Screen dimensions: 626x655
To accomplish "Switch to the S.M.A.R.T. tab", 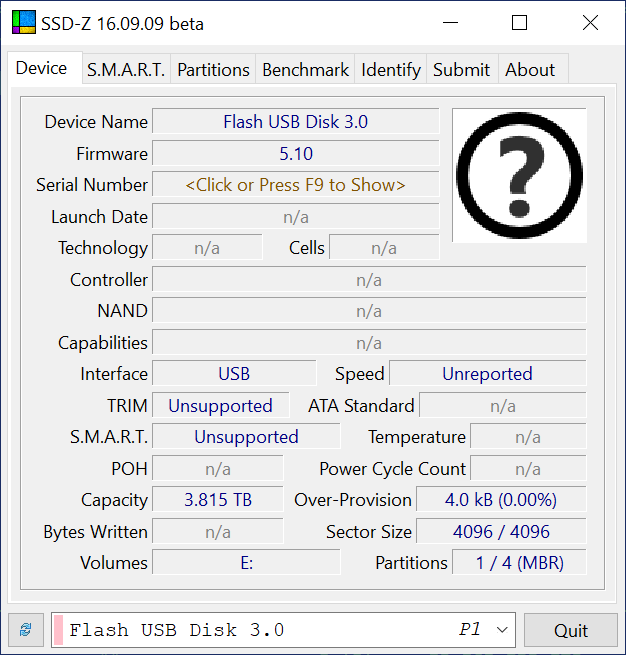I will click(126, 70).
